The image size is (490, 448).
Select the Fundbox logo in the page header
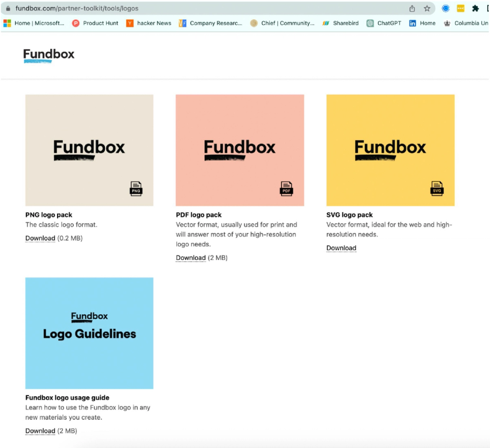click(48, 54)
